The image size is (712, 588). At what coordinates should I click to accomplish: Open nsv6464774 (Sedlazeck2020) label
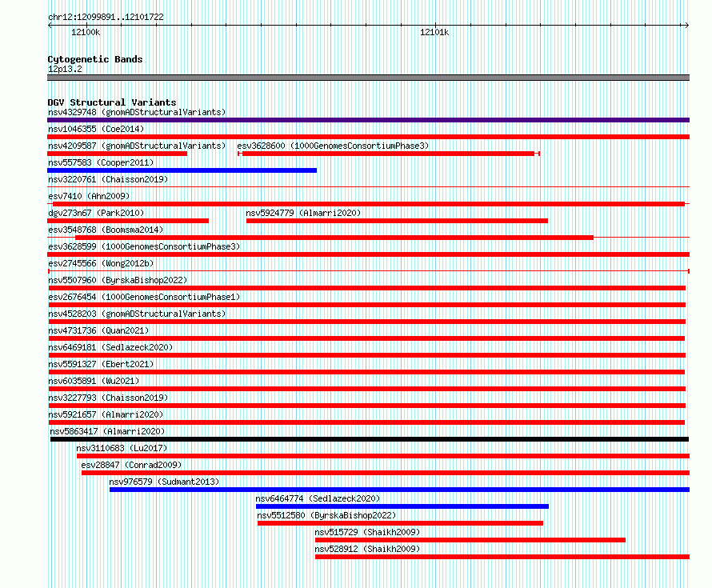point(318,498)
